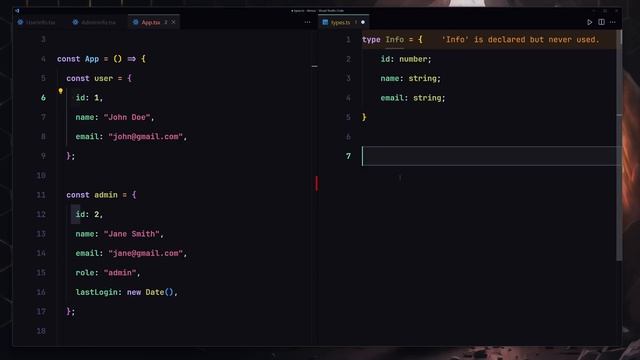Click the closing brace on types.ts line 5
Viewport: 640px width, 360px height.
pyautogui.click(x=364, y=118)
